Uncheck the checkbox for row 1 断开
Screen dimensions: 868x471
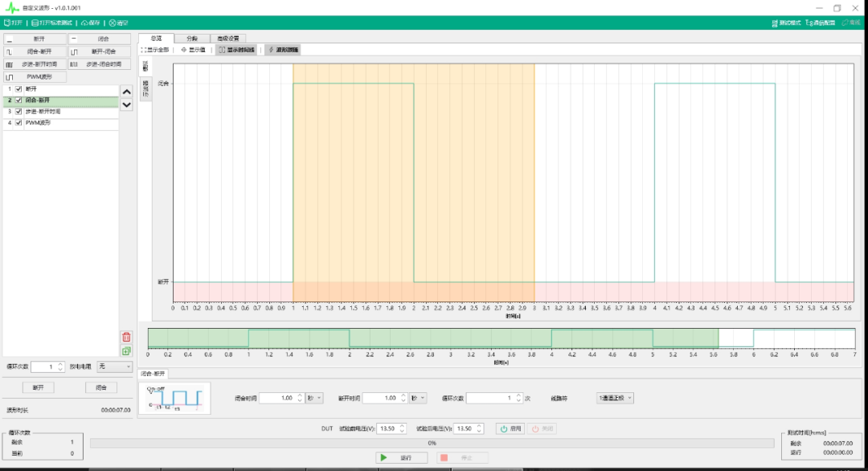tap(18, 89)
